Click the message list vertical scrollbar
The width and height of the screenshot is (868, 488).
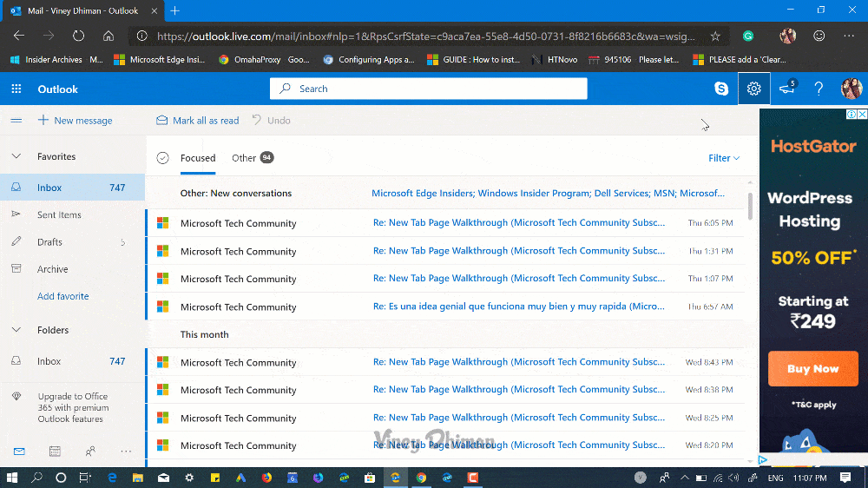751,206
